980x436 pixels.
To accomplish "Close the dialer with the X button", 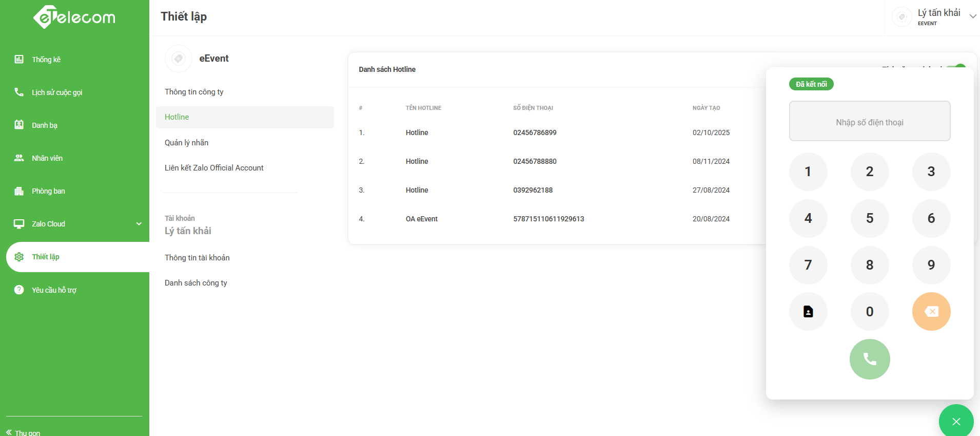I will click(x=956, y=422).
